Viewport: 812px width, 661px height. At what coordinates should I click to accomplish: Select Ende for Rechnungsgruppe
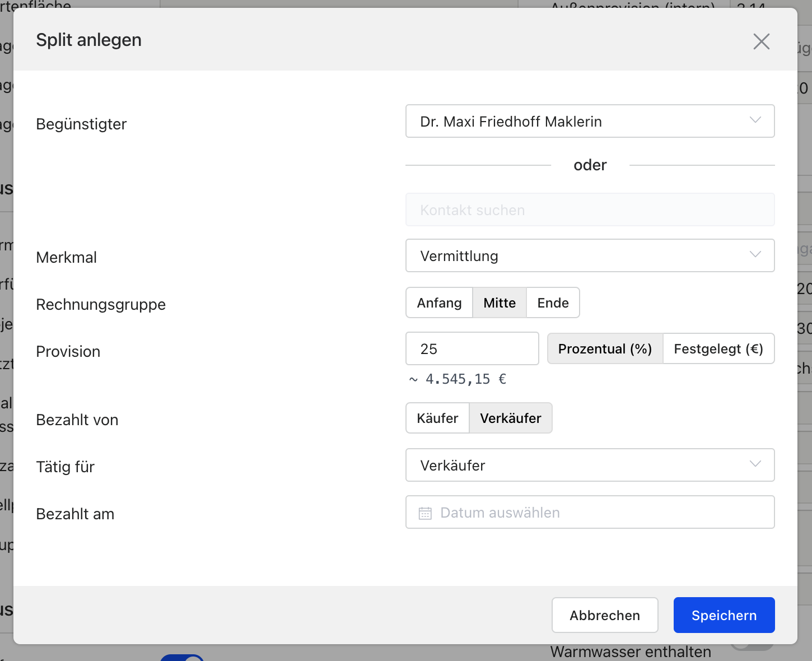tap(553, 302)
